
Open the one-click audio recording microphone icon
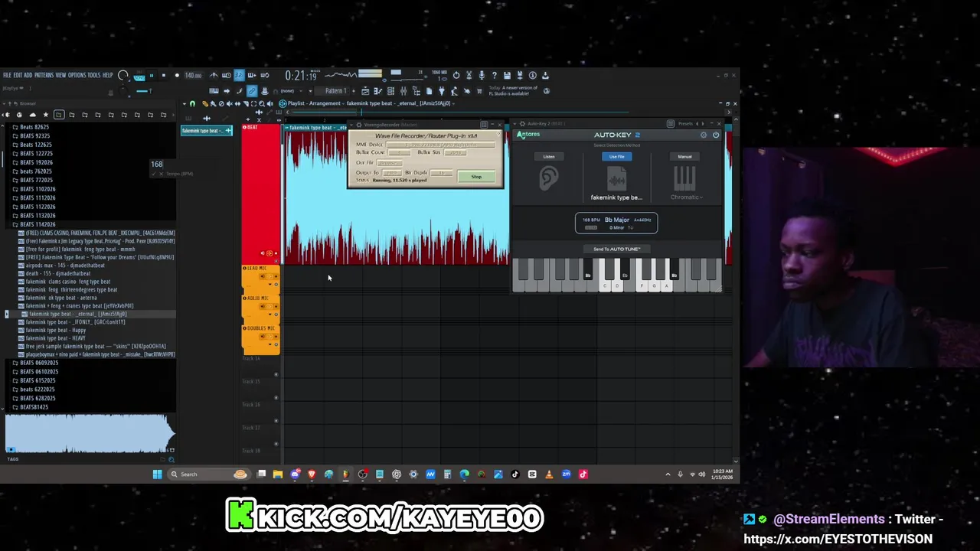tap(482, 75)
